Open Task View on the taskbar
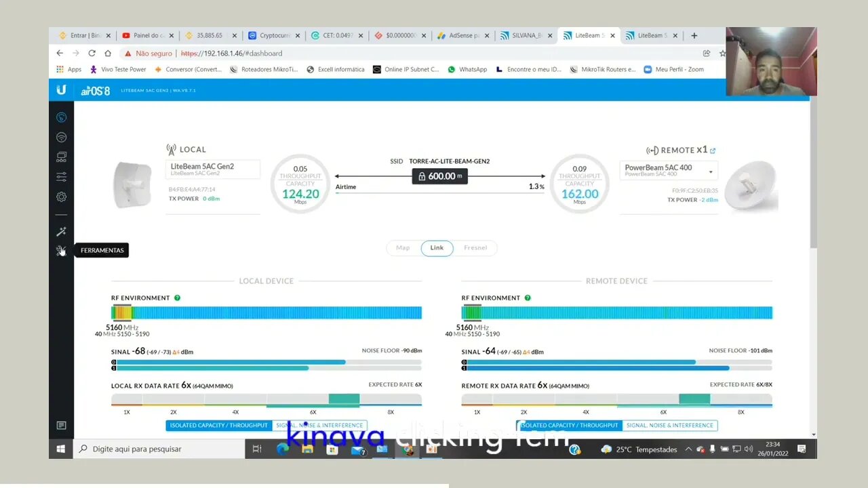 pyautogui.click(x=257, y=449)
